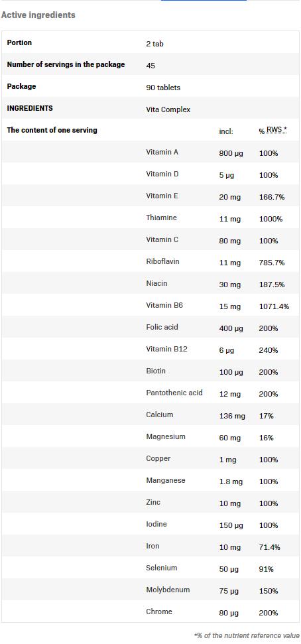Click the Number of servings label

[66, 64]
